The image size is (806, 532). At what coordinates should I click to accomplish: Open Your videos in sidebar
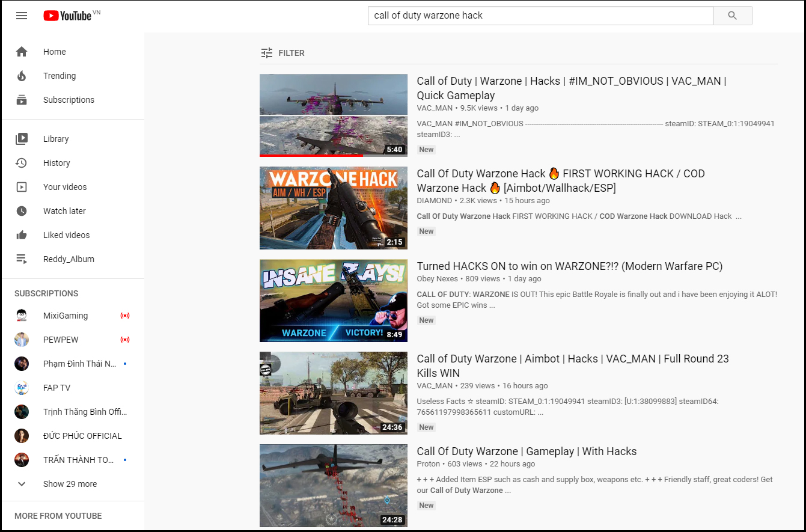click(65, 187)
